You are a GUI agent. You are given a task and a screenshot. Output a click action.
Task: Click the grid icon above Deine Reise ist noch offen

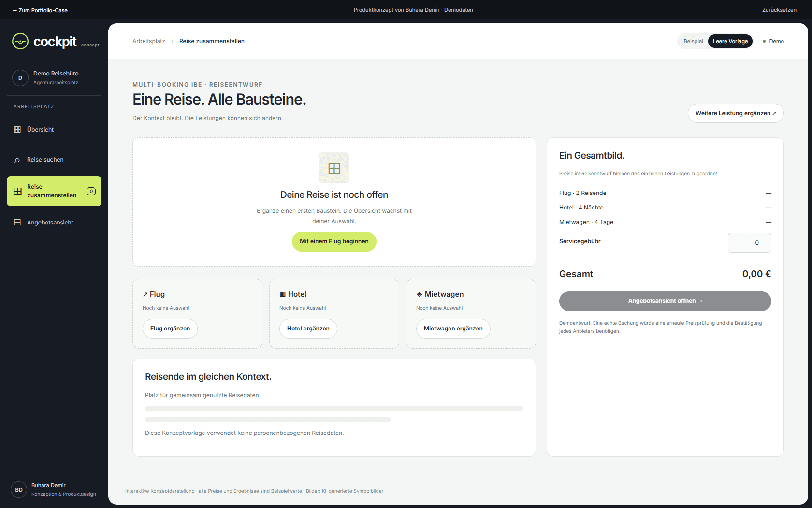pos(334,168)
